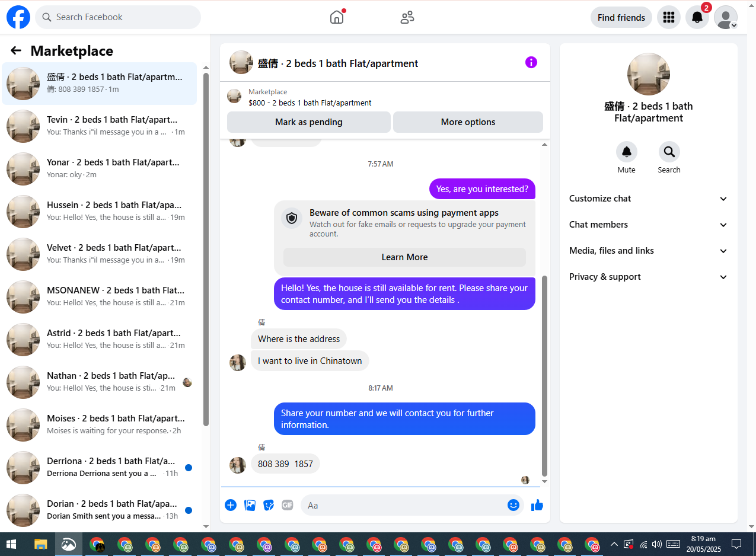This screenshot has height=556, width=756.
Task: Open Hussein conversation
Action: pyautogui.click(x=100, y=212)
